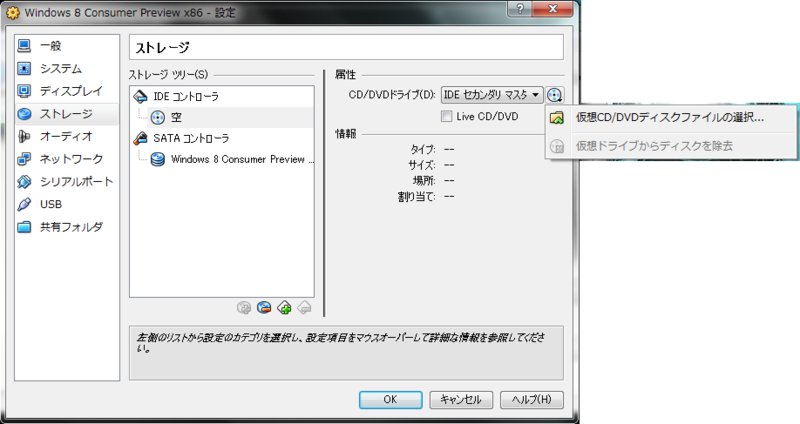Click the remove attachment toolbar icon
The image size is (800, 424).
click(x=264, y=308)
